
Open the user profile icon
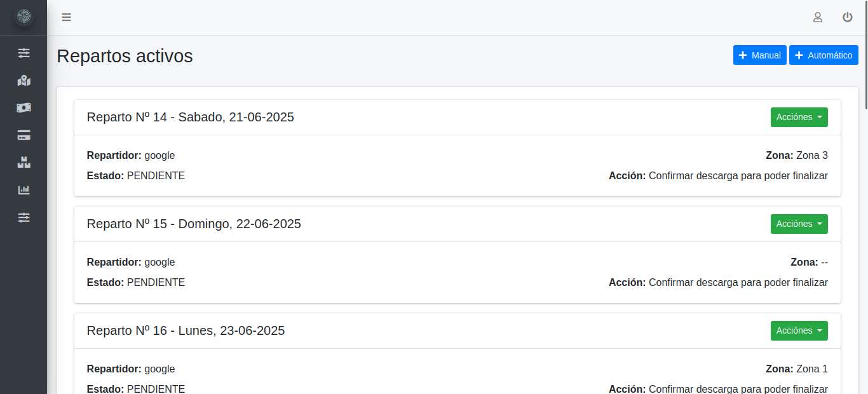coord(818,17)
